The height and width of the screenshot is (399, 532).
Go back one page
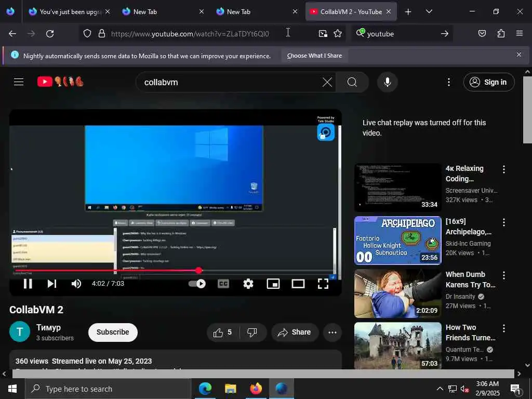pyautogui.click(x=12, y=34)
